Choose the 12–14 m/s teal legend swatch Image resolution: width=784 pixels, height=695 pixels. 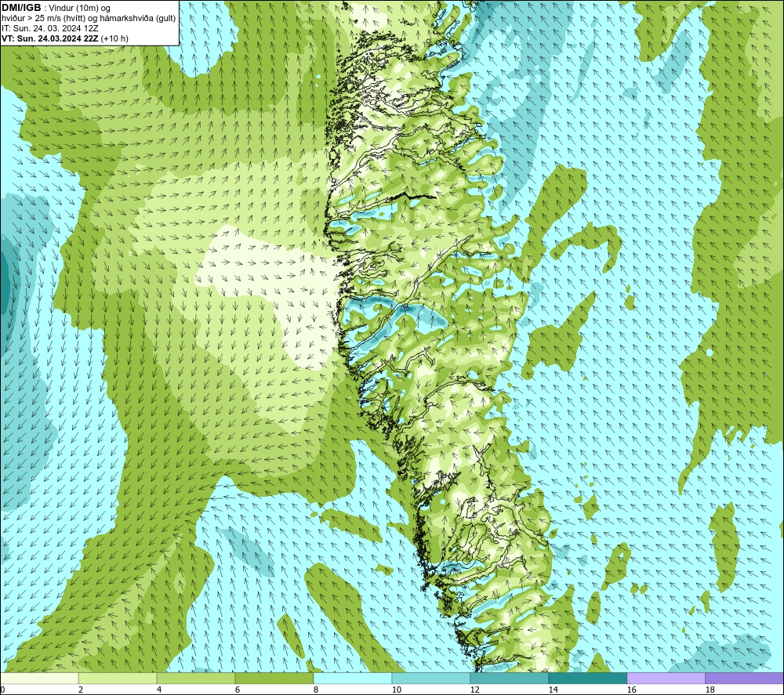[x=509, y=678]
